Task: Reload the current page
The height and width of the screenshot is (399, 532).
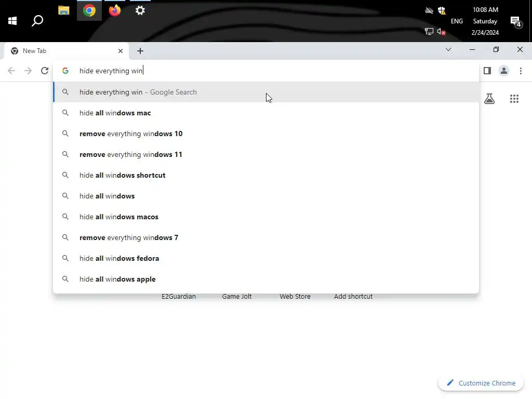Action: (x=45, y=71)
